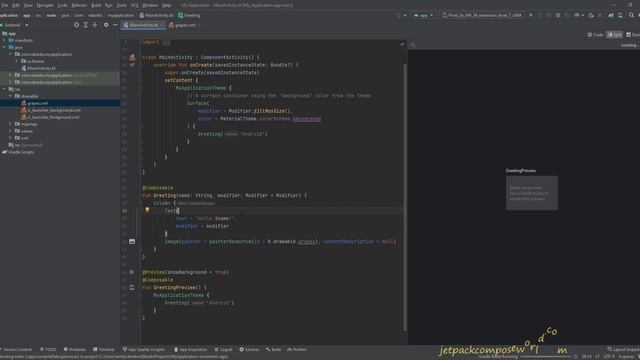Image resolution: width=640 pixels, height=360 pixels.
Task: Open the Version Control tool window
Action: tap(16, 350)
